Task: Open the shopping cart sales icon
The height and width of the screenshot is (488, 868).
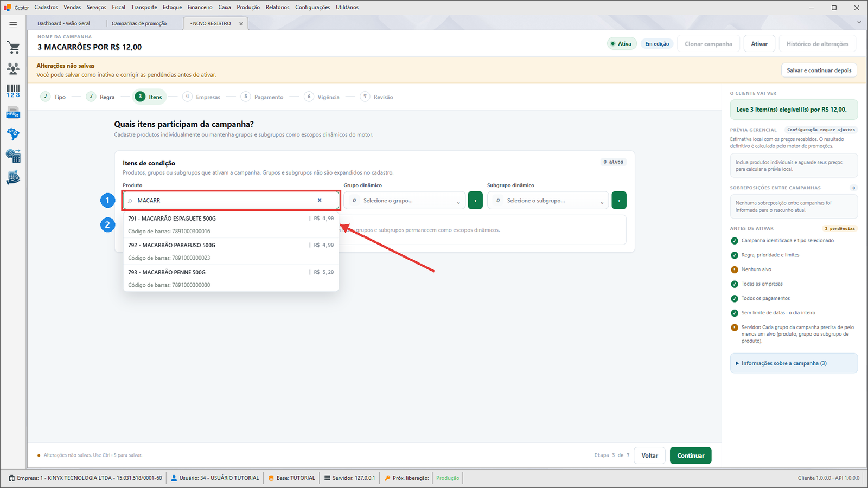Action: 14,48
